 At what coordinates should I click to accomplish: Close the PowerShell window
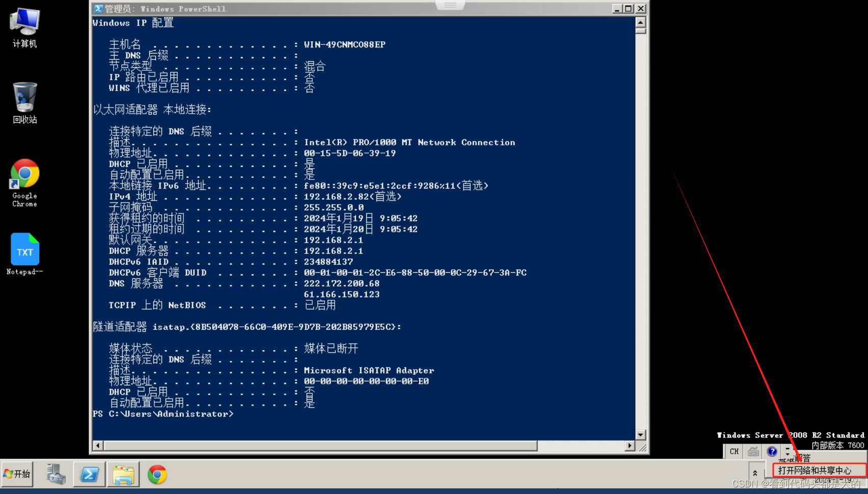tap(641, 9)
